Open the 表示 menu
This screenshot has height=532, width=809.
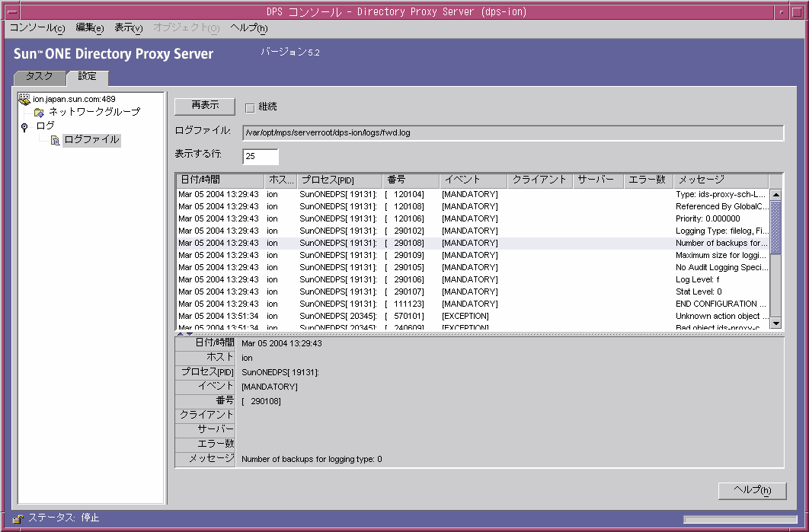click(129, 28)
